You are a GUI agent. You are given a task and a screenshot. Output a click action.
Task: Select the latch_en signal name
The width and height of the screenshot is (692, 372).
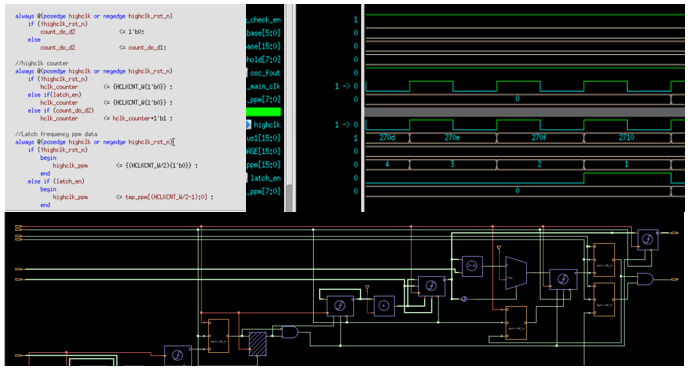[x=265, y=178]
